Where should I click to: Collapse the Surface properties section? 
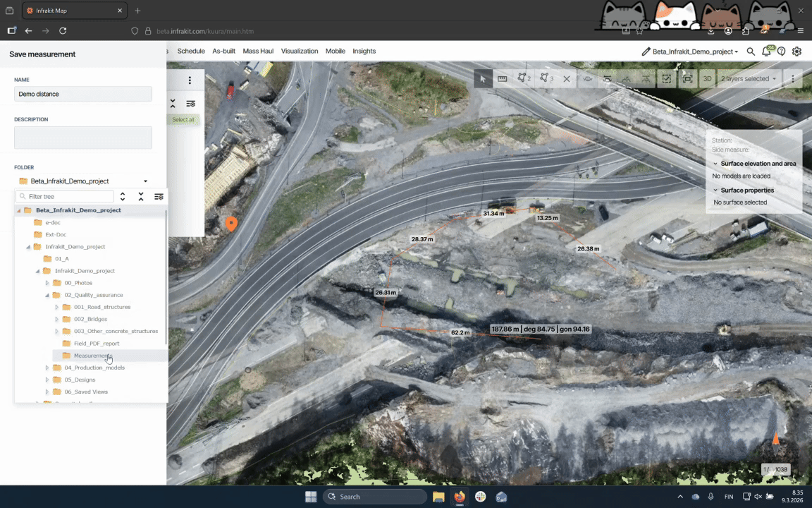click(715, 190)
